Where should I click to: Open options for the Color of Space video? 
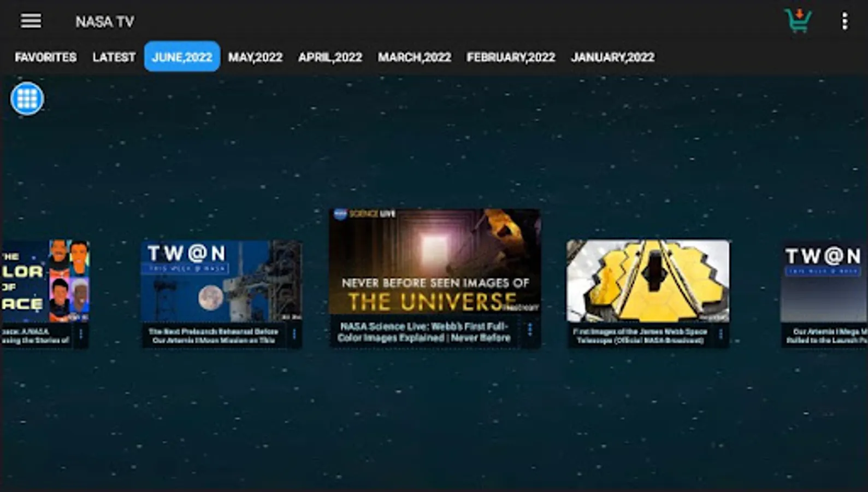point(81,333)
